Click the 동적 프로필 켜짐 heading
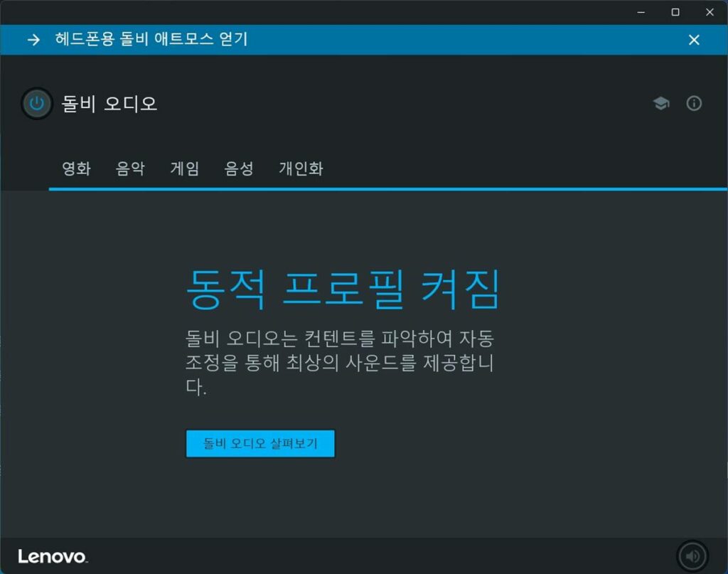Image resolution: width=728 pixels, height=574 pixels. (x=343, y=289)
